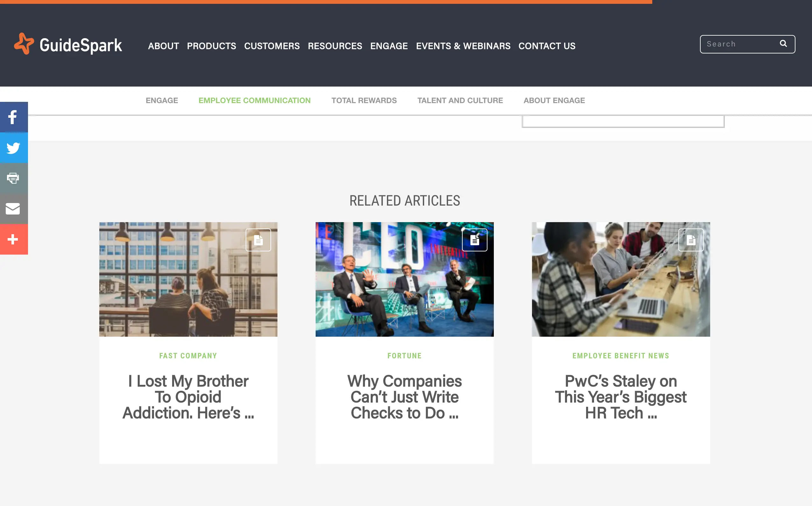
Task: Read 'I Lost My Brother To Opioid' article
Action: coord(188,397)
